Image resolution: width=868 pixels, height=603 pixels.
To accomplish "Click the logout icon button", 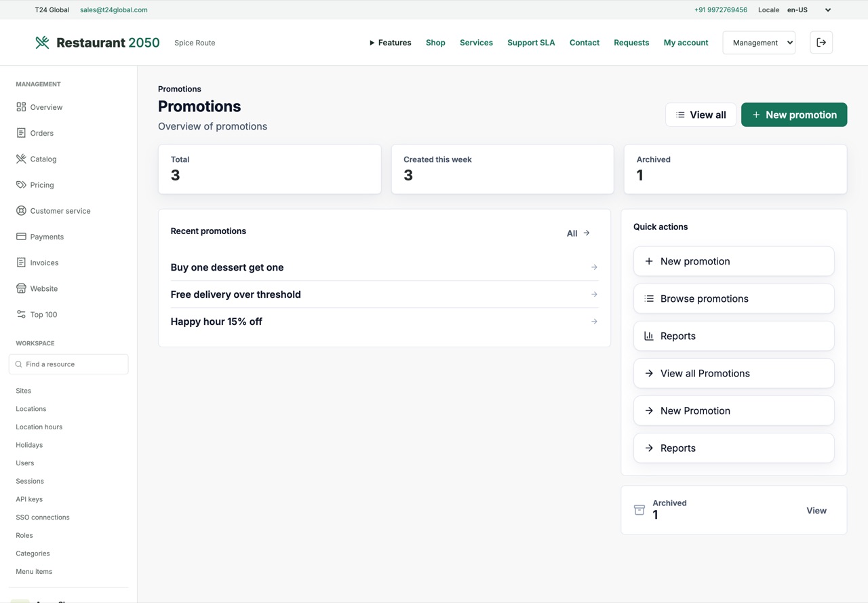I will click(821, 43).
